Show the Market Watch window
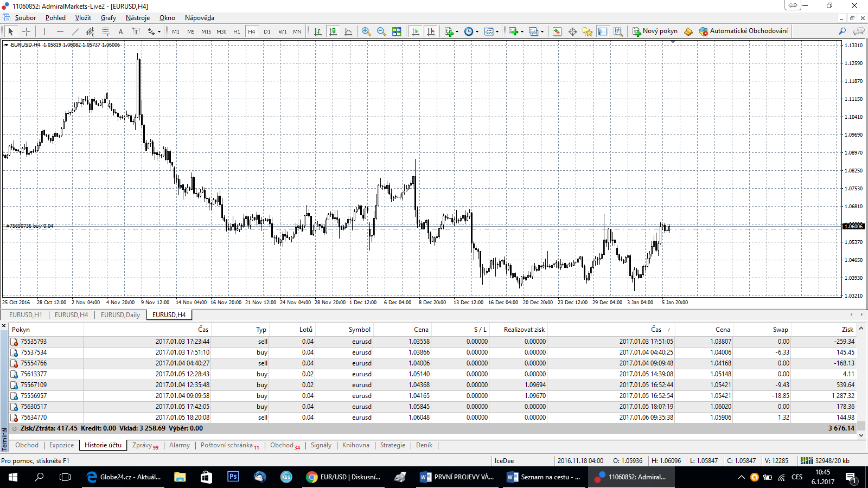 click(557, 31)
